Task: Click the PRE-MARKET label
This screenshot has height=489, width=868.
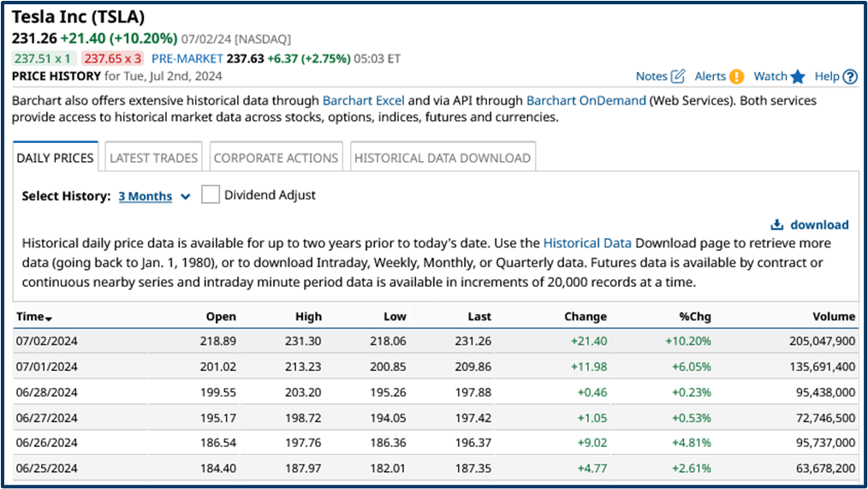Action: 187,58
